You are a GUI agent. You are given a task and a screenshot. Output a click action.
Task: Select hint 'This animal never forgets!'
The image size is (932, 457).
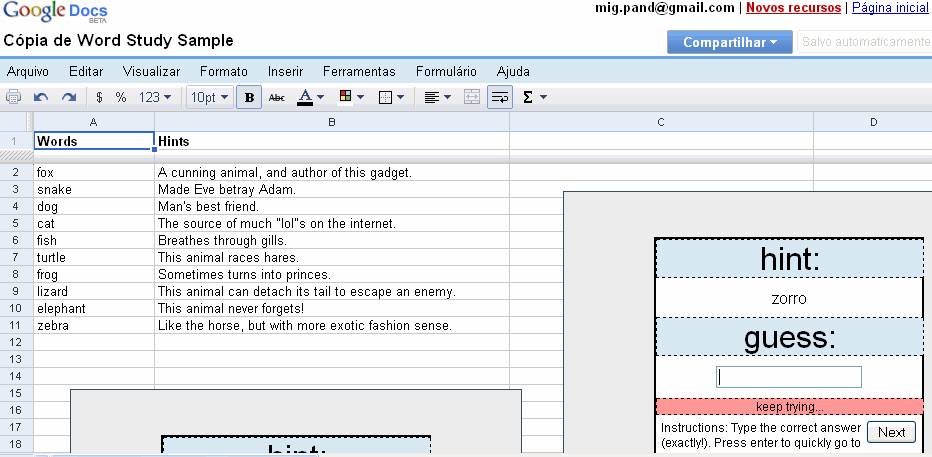pyautogui.click(x=332, y=308)
